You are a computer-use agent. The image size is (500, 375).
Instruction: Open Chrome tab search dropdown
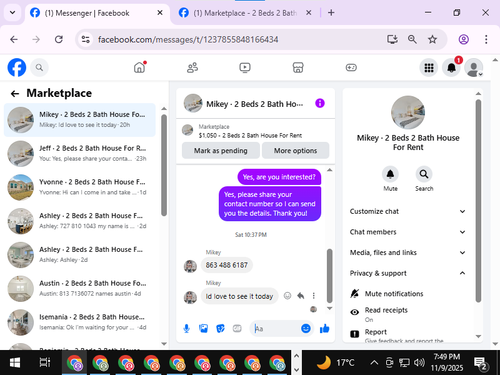click(13, 13)
